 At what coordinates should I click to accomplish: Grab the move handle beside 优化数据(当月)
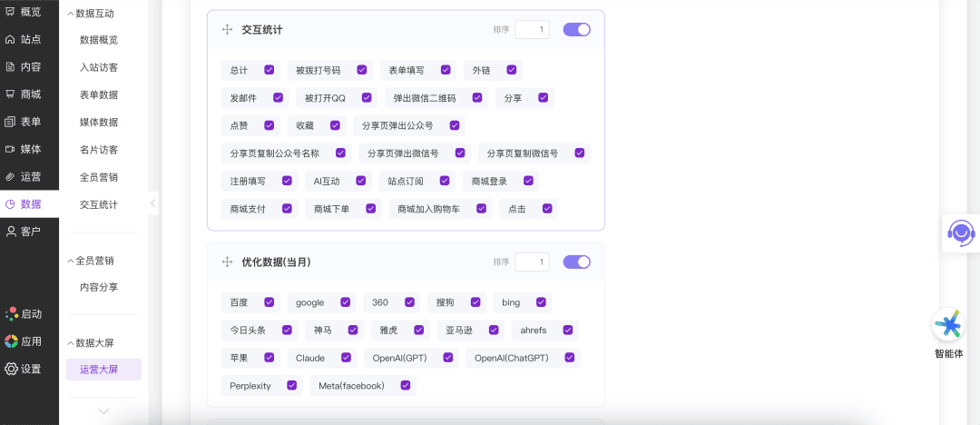click(x=228, y=262)
